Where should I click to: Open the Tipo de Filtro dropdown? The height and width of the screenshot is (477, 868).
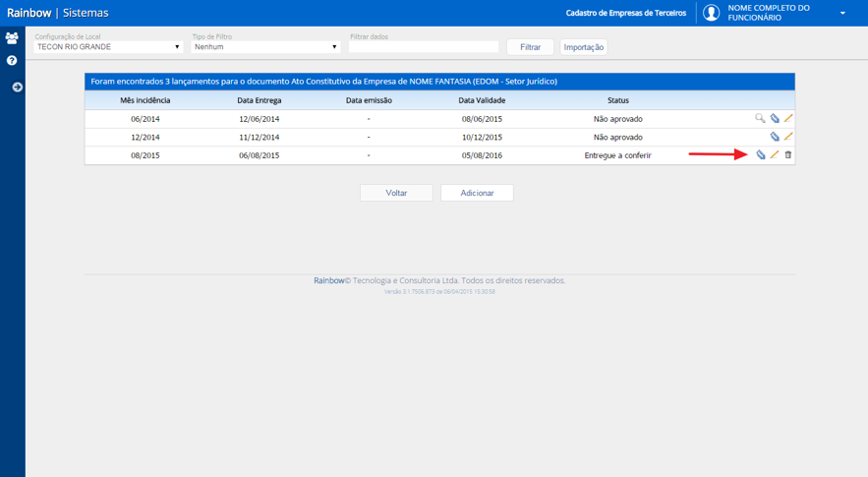[x=265, y=46]
